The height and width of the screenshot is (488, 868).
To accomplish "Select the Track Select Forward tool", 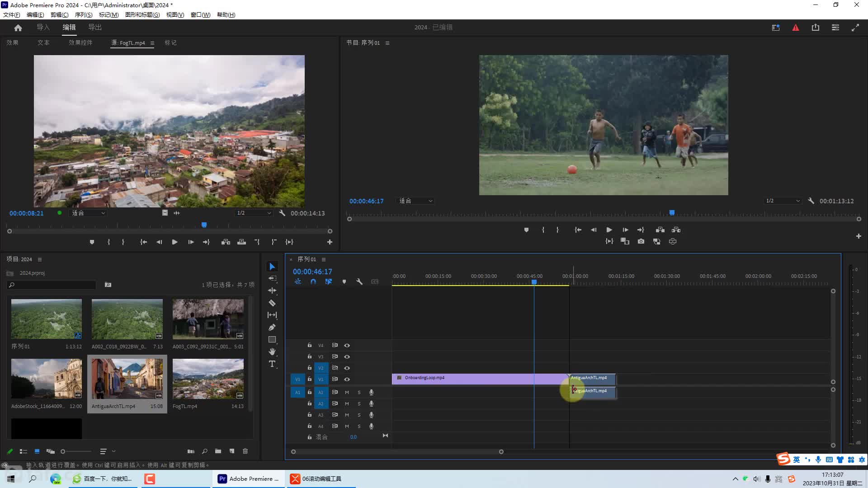I will [x=272, y=278].
